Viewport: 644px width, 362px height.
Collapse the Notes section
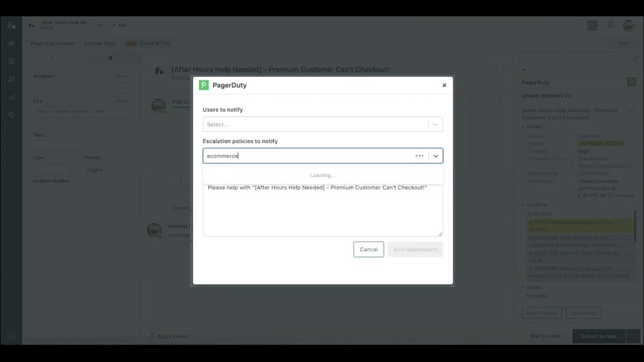click(531, 287)
